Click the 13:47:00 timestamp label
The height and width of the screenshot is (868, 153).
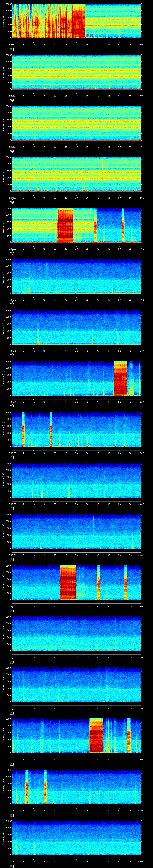pyautogui.click(x=12, y=504)
